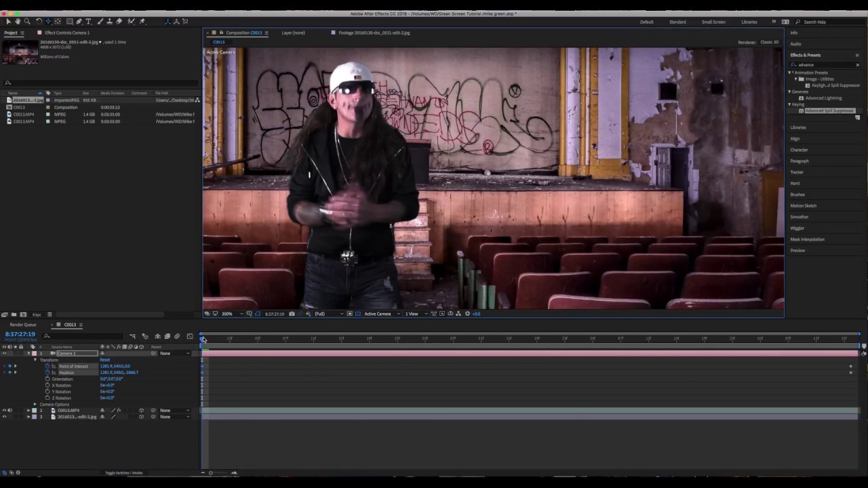868x488 pixels.
Task: Toggle Frame Blending icon in timeline header
Action: pyautogui.click(x=167, y=336)
